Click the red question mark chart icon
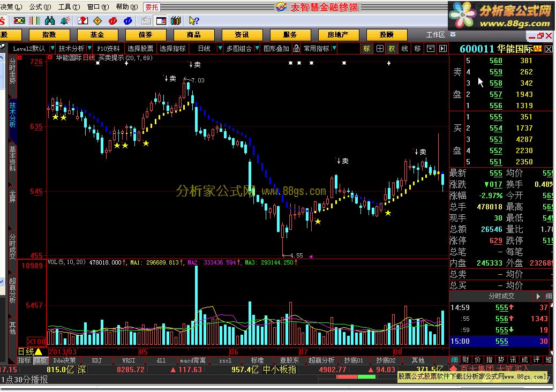 point(82,21)
